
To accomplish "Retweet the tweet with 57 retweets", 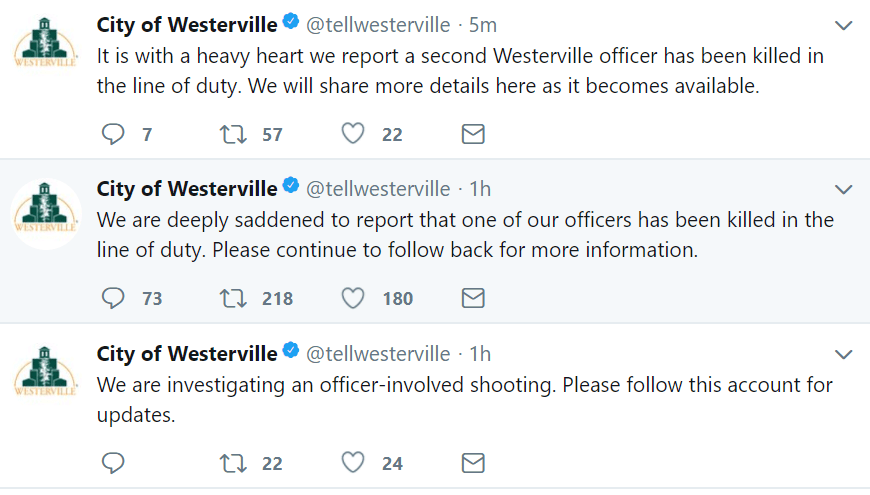I will (x=233, y=134).
